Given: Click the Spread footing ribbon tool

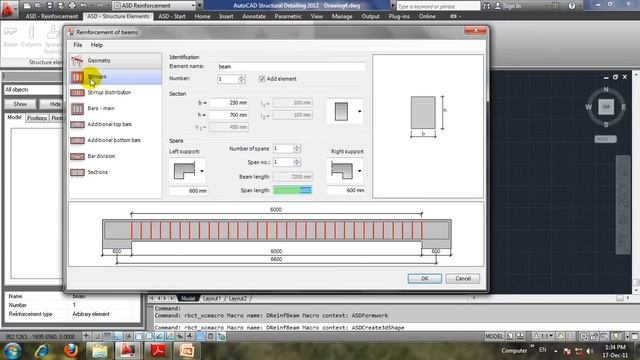Looking at the screenshot, I should pos(53,39).
